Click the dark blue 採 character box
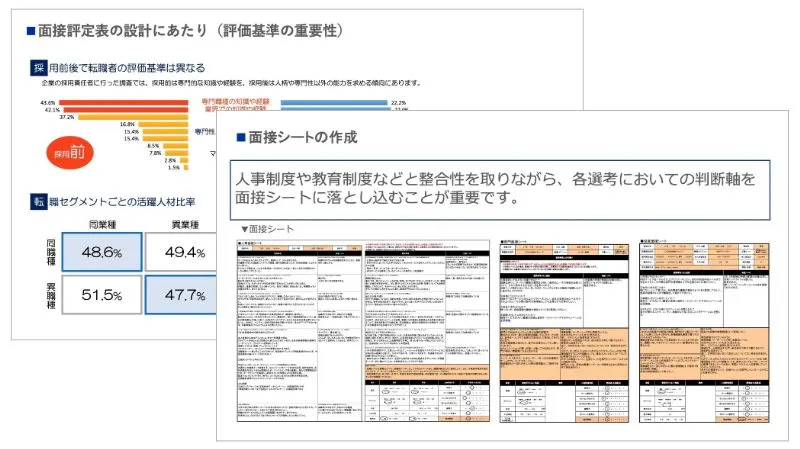800x449 pixels. pos(39,68)
